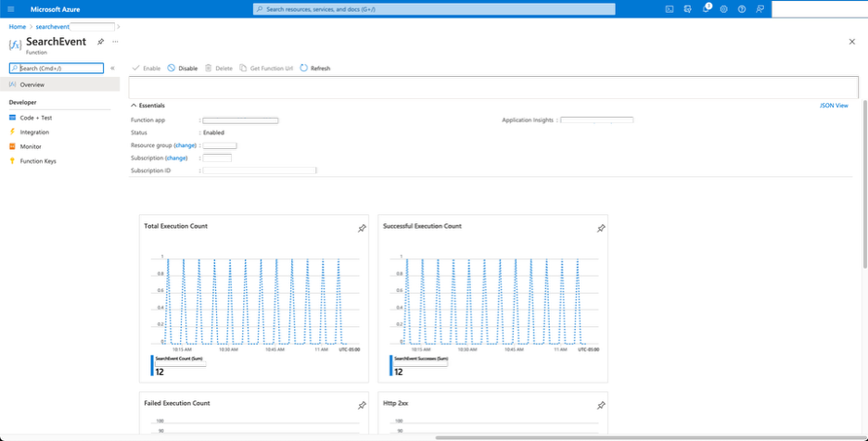
Task: Collapse the left menu with double chevron
Action: (x=112, y=68)
